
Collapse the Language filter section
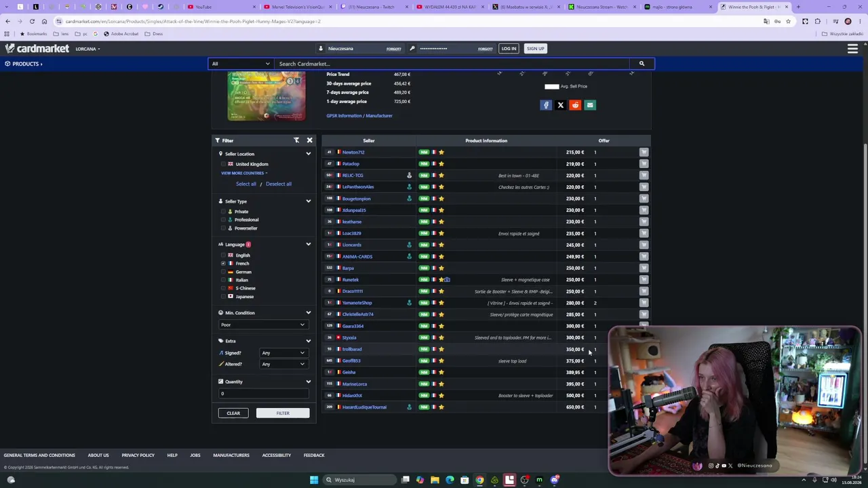pos(308,245)
